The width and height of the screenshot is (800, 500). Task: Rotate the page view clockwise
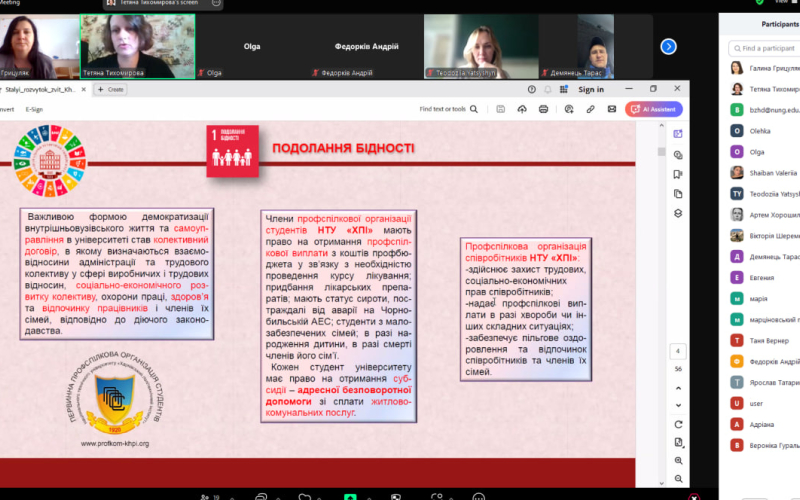[678, 424]
